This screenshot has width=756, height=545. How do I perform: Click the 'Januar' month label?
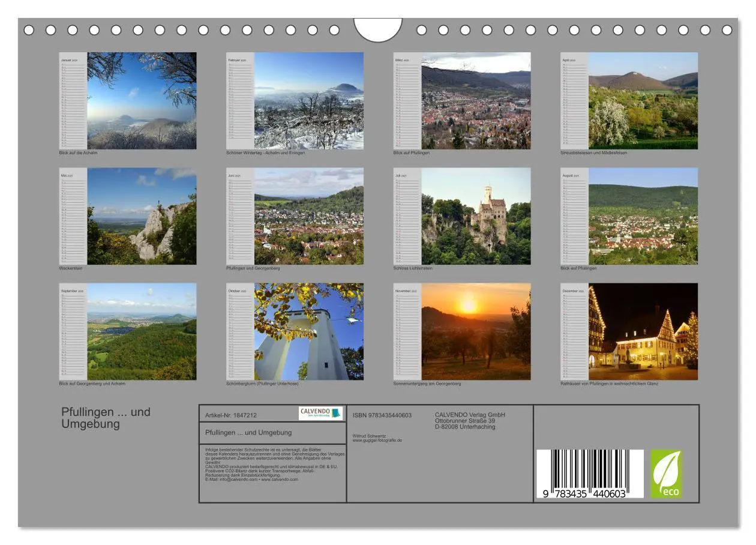67,61
